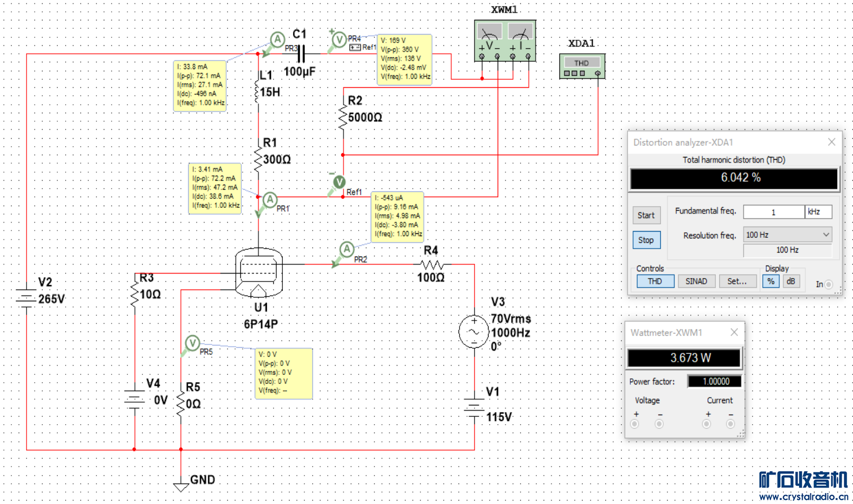Click the Distortion analyzer-XDA1 title bar
Screen dimensions: 853x504
pos(734,142)
